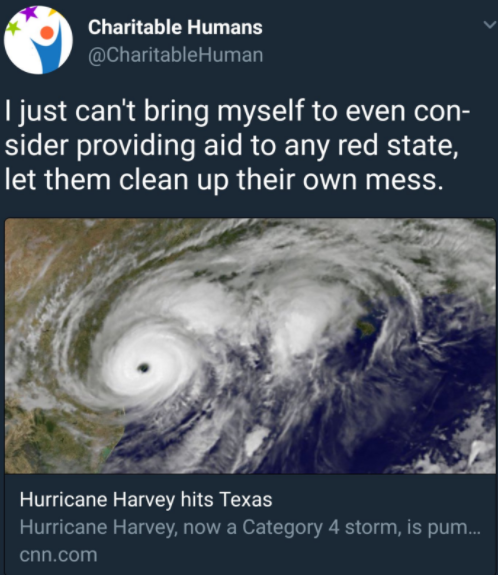The width and height of the screenshot is (498, 575).
Task: Click the words 'red state,' in tweet
Action: click(398, 146)
